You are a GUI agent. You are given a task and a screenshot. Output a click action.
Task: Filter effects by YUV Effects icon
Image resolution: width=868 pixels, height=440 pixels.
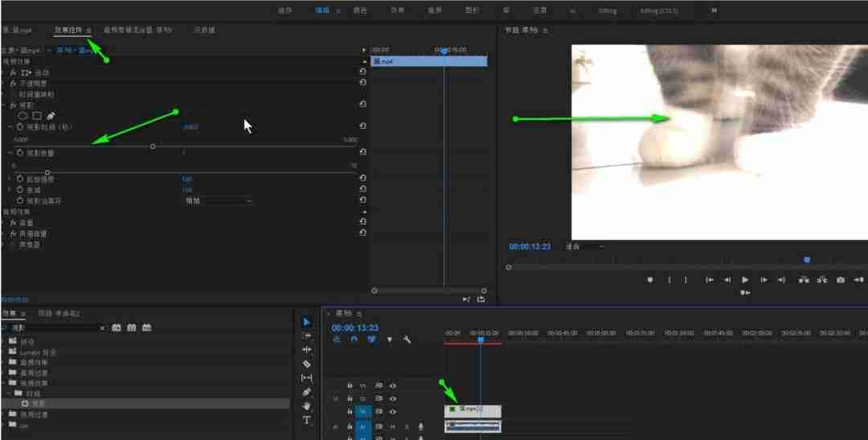(x=146, y=327)
